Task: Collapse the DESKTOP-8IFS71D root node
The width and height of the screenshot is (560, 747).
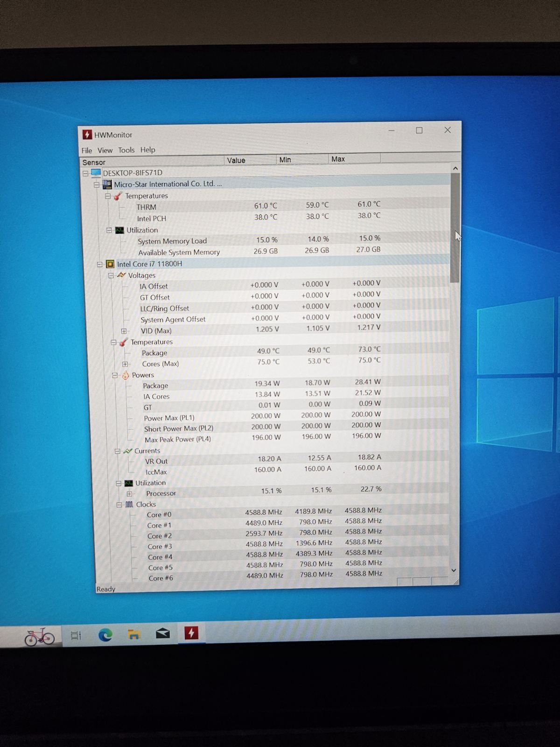Action: (x=85, y=173)
